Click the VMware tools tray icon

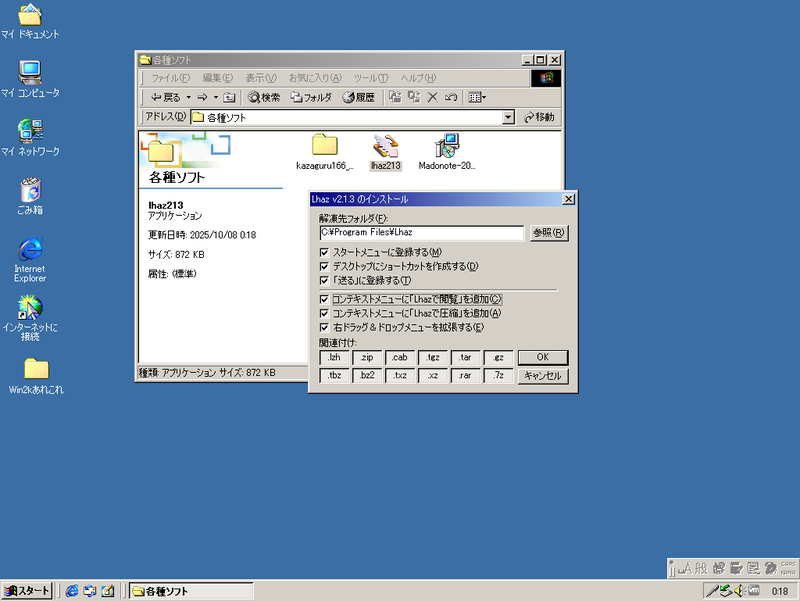(x=754, y=590)
